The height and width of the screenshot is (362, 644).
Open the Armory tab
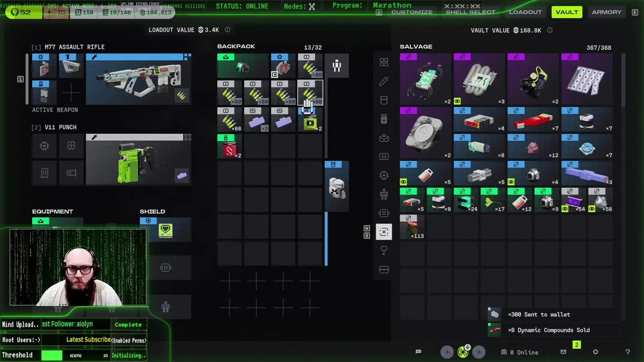[x=606, y=12]
